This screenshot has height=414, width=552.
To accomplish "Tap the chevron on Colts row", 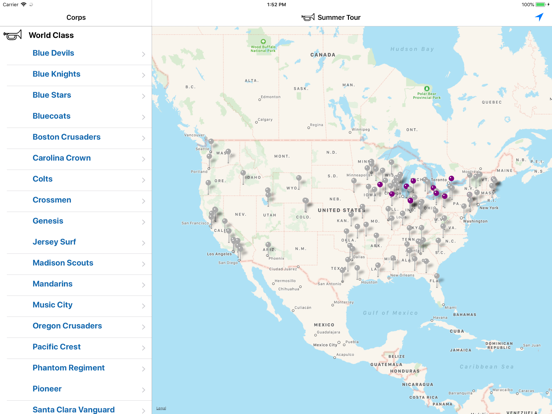I will [x=143, y=180].
